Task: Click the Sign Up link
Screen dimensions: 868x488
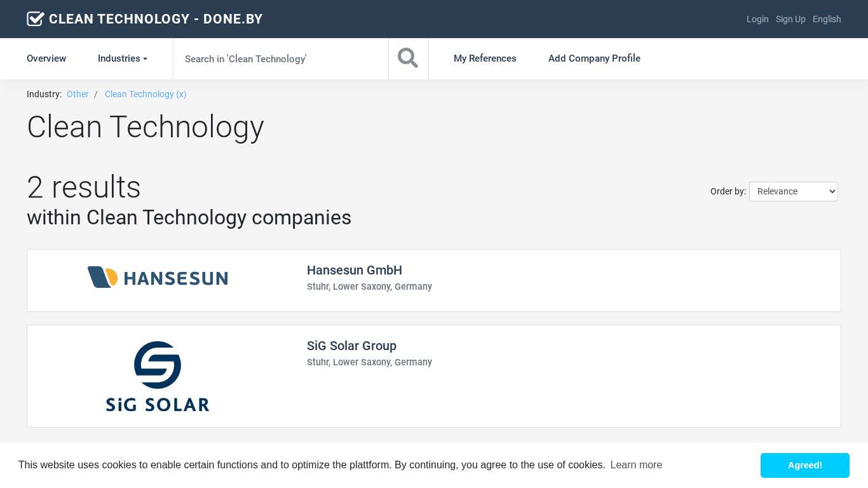Action: click(x=790, y=19)
